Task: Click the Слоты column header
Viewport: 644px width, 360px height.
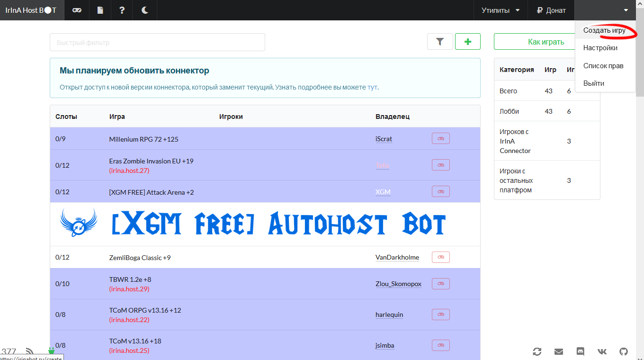Action: tap(66, 117)
